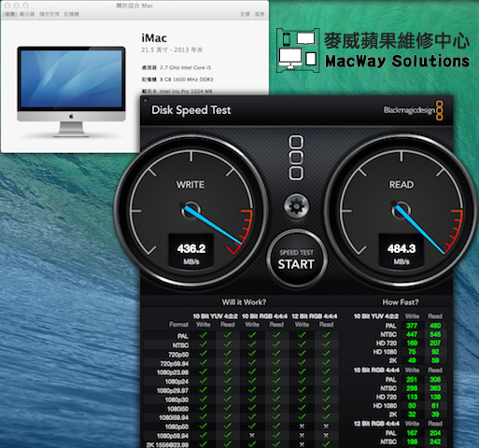Click the 447 write value in How Fast
This screenshot has height=448, width=479.
(412, 334)
